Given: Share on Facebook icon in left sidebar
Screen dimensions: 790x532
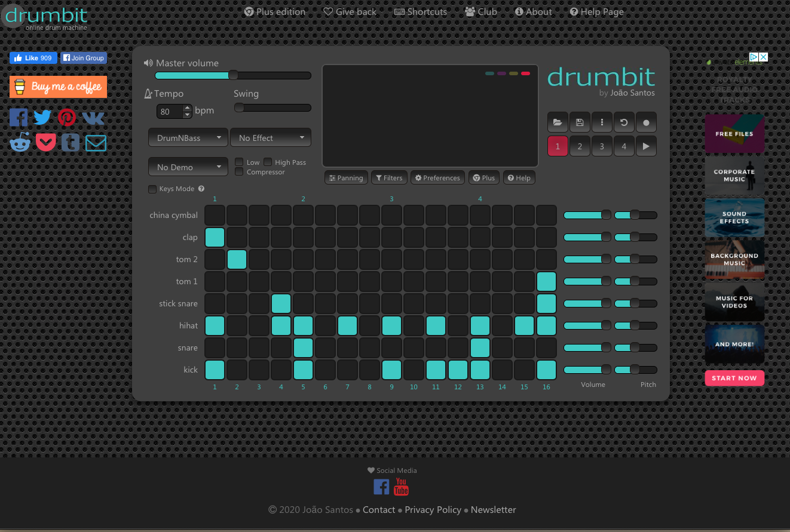Looking at the screenshot, I should point(19,117).
